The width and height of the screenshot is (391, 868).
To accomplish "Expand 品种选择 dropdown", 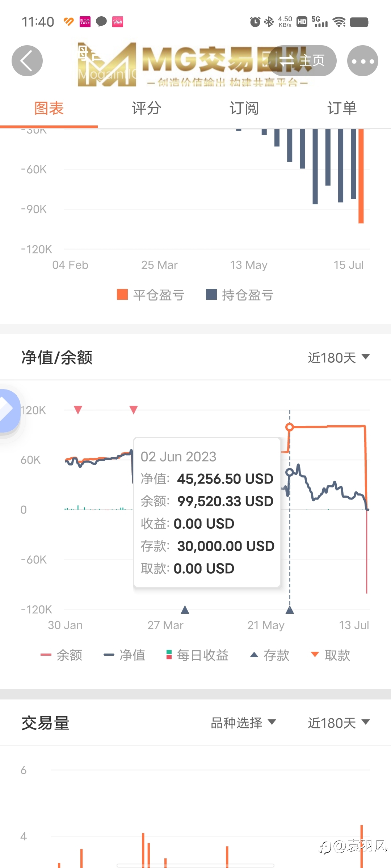I will [x=243, y=723].
